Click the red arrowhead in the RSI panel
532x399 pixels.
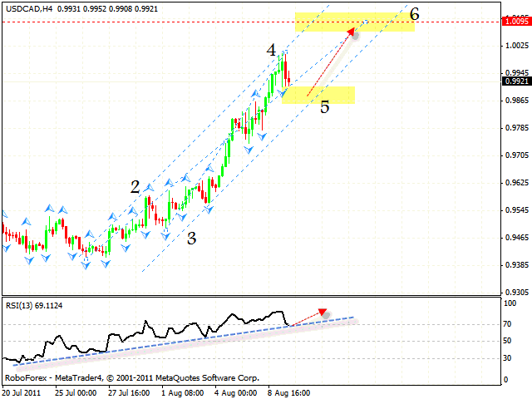point(323,313)
